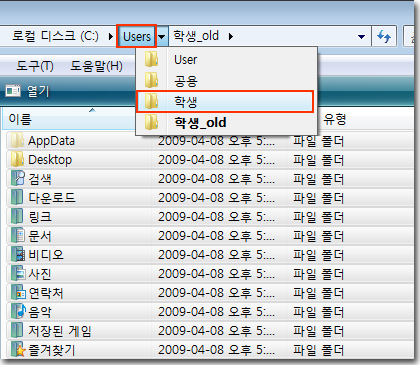Expand the arrow after 로컬 디스크 (C:)
This screenshot has height=365, width=420.
(111, 36)
